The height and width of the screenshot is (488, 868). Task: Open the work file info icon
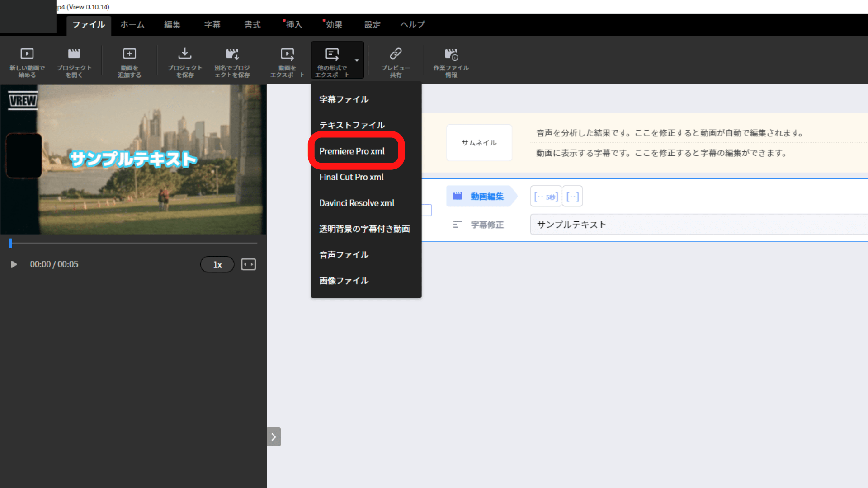coord(451,54)
